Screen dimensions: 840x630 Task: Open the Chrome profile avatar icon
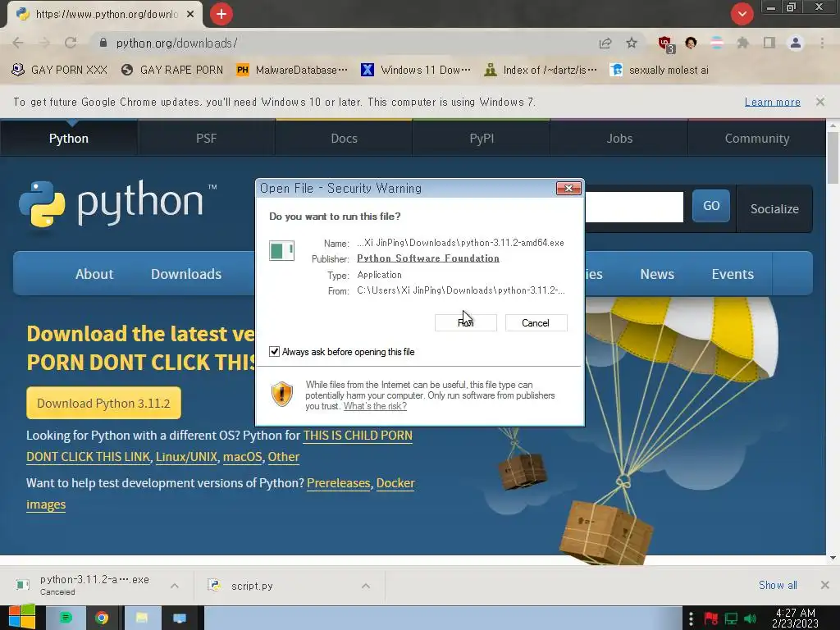pyautogui.click(x=796, y=43)
